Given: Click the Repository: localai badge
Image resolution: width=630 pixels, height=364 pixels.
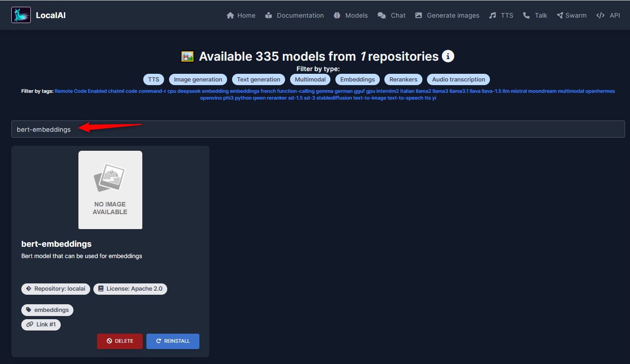Looking at the screenshot, I should (55, 289).
